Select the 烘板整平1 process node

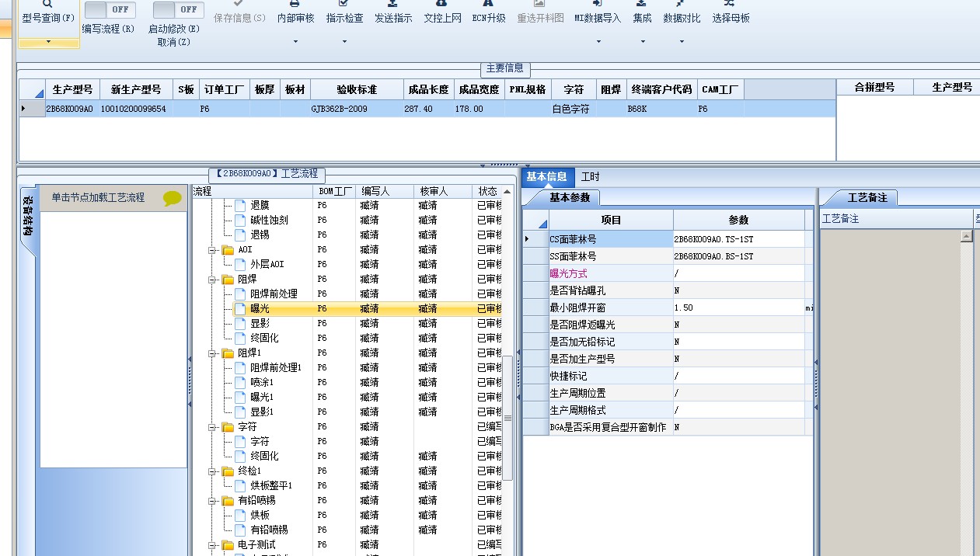click(271, 486)
